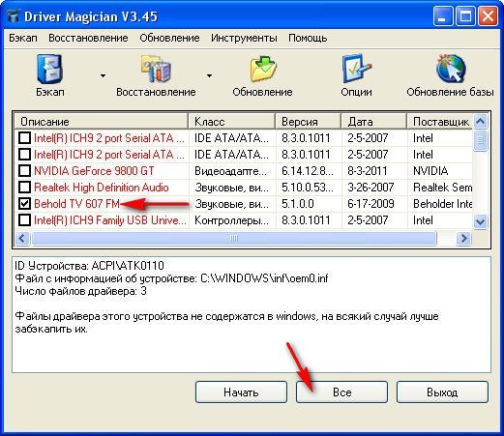
Task: Open Опции settings icon
Action: pos(356,69)
